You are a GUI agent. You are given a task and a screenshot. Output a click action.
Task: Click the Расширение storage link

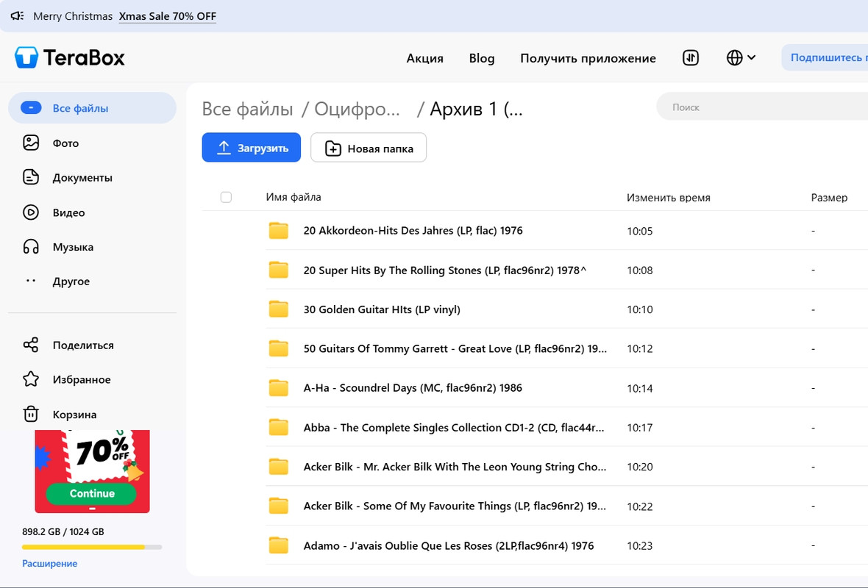(x=50, y=563)
